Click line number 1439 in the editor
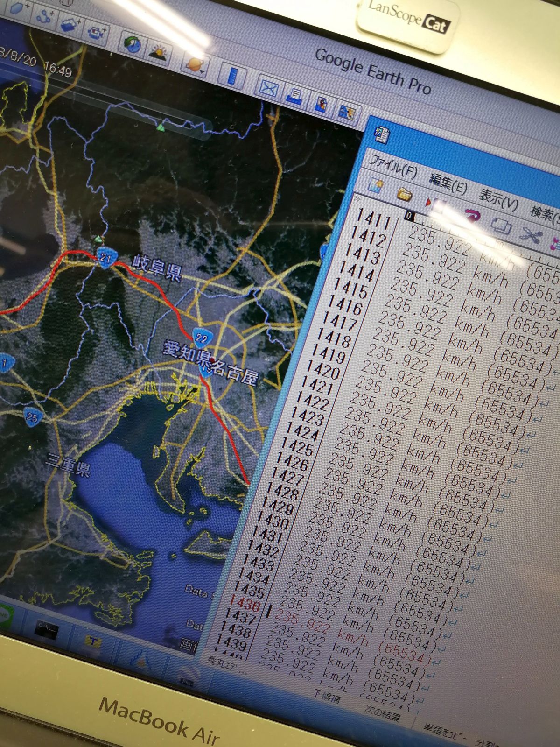 (231, 642)
